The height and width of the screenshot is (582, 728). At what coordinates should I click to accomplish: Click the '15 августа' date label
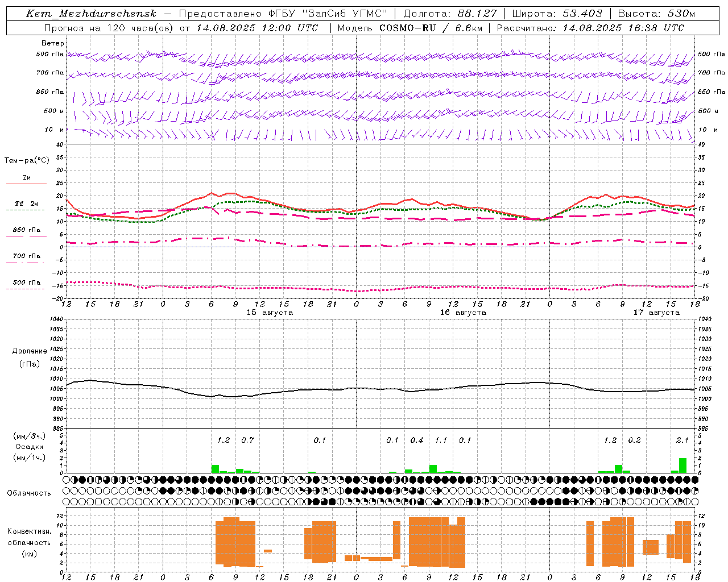(x=270, y=312)
